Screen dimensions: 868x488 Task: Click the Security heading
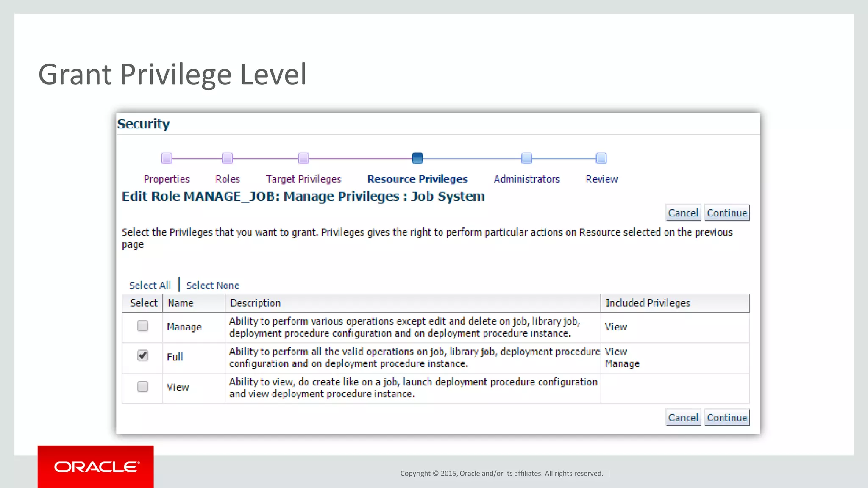pyautogui.click(x=143, y=124)
